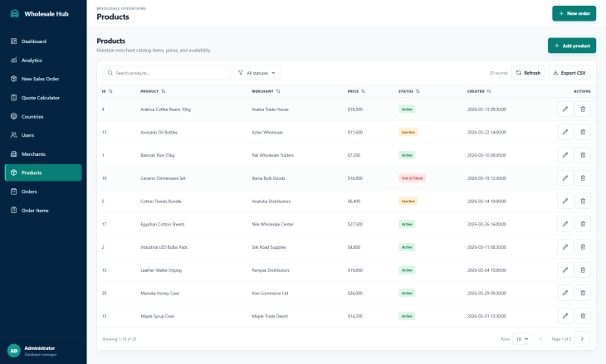606x364 pixels.
Task: Create a New order
Action: pos(574,13)
